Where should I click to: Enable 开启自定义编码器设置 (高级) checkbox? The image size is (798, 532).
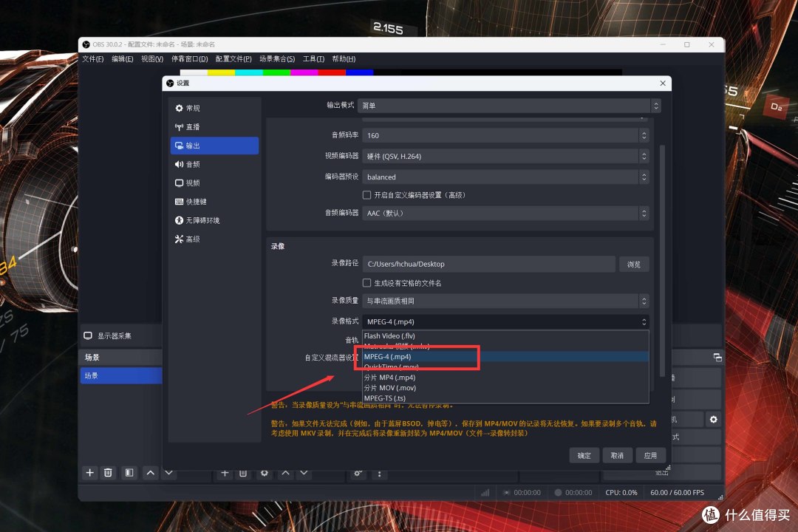click(366, 195)
